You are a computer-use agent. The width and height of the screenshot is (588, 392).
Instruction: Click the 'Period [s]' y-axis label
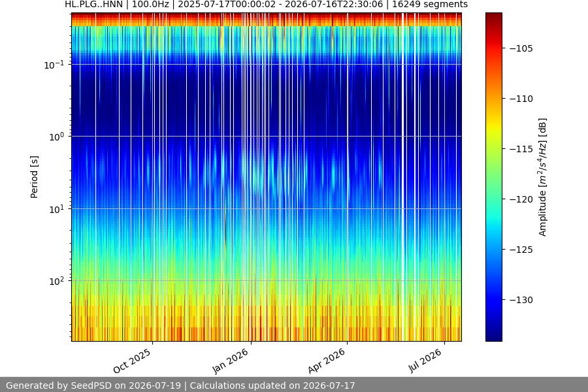[34, 177]
